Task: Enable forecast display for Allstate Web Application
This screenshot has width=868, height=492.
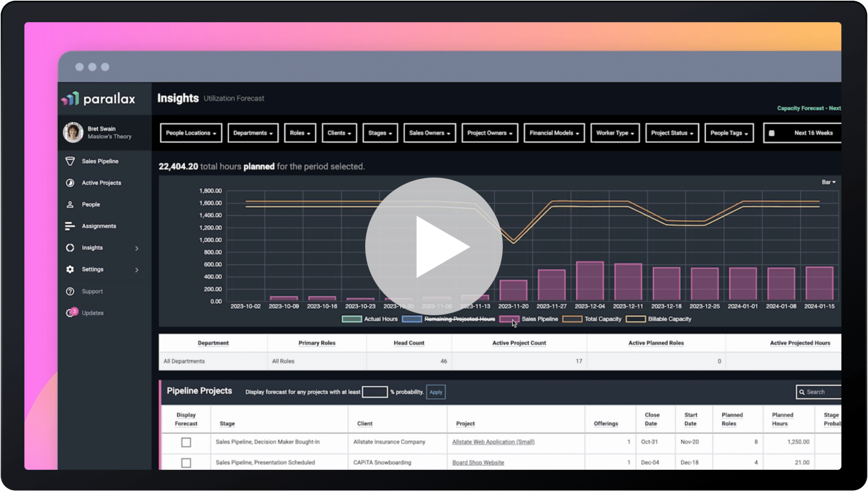Action: tap(186, 442)
